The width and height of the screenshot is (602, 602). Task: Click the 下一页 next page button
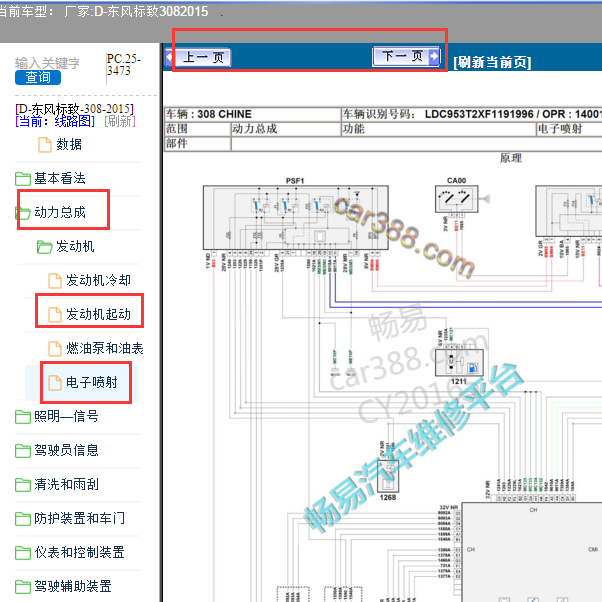tap(406, 56)
